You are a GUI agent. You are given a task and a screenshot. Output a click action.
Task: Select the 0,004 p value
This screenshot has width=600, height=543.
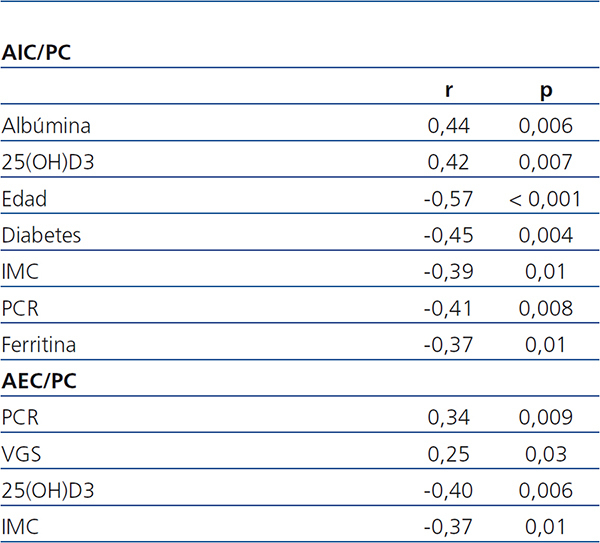click(546, 235)
